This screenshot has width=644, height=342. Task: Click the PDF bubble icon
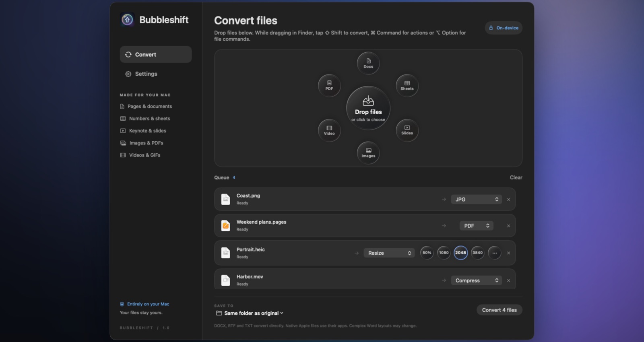329,85
